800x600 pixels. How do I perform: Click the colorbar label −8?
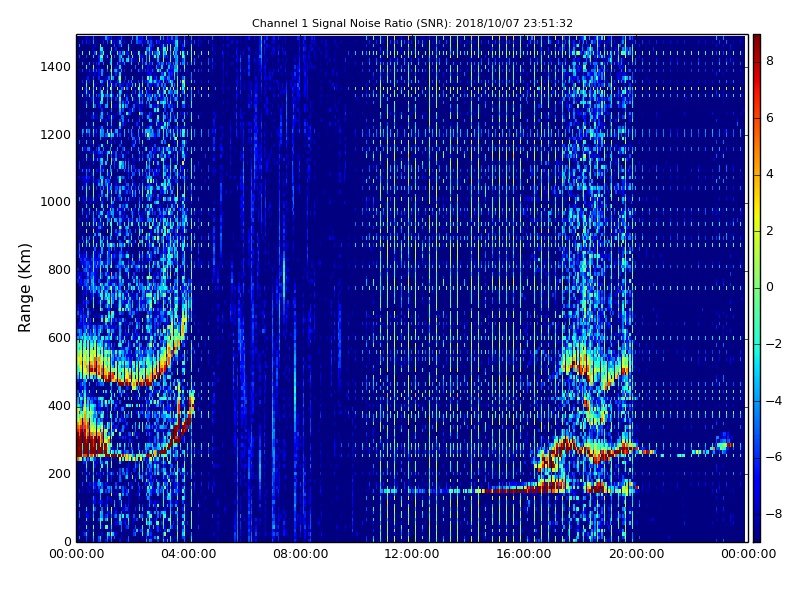point(774,514)
